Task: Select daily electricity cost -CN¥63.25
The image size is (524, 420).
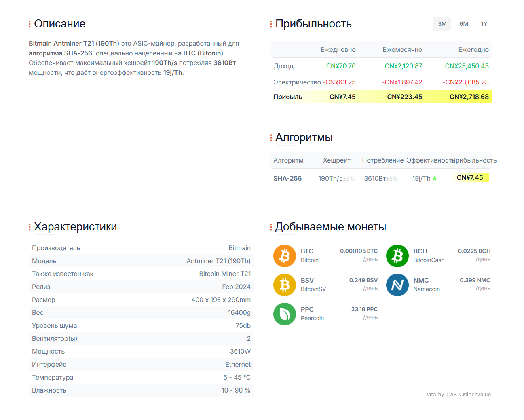Action: tap(339, 82)
